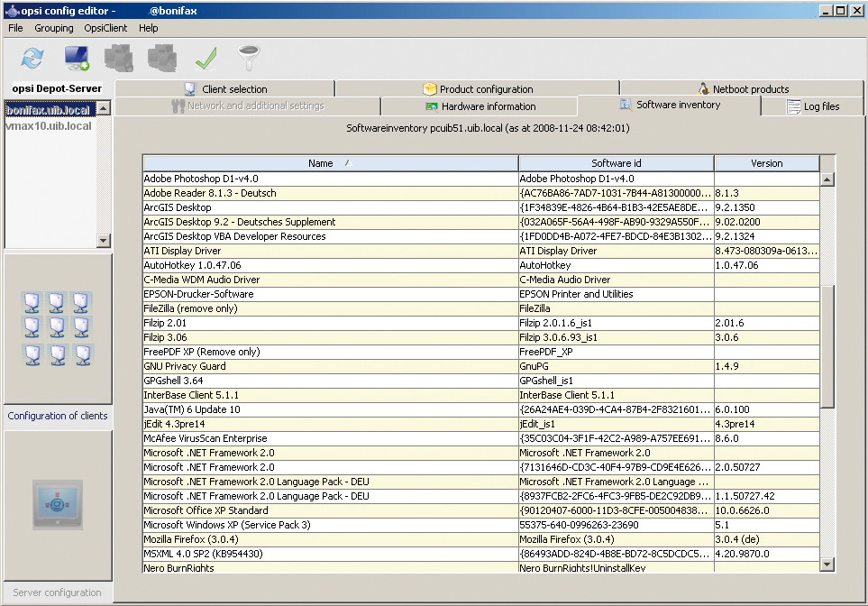Select the InterBase Client 5.1.1 name cell

[331, 395]
